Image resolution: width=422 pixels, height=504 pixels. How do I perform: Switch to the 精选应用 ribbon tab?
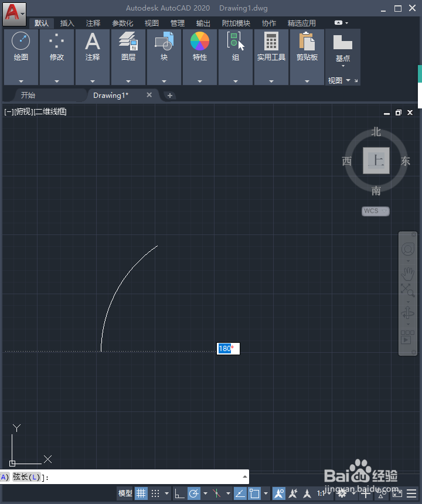pyautogui.click(x=301, y=23)
